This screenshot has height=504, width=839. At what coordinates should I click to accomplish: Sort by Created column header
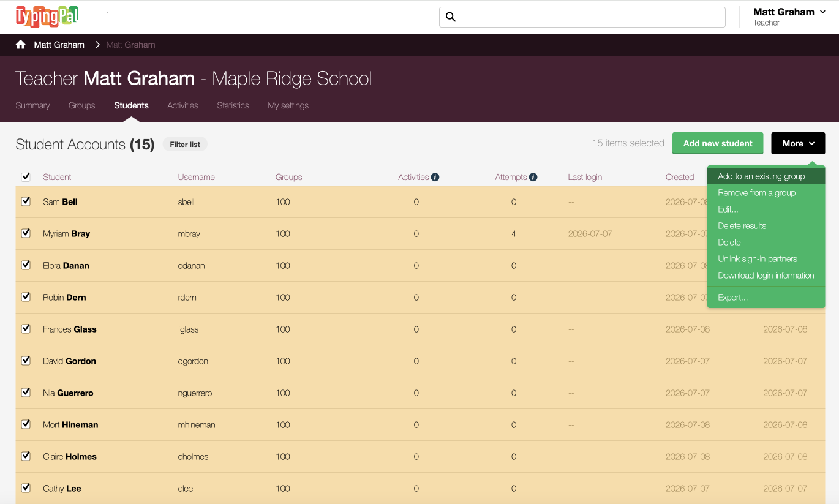[x=680, y=177]
